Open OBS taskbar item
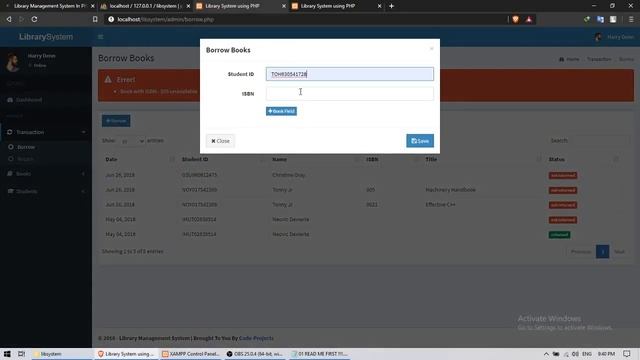Image resolution: width=640 pixels, height=360 pixels. [255, 354]
